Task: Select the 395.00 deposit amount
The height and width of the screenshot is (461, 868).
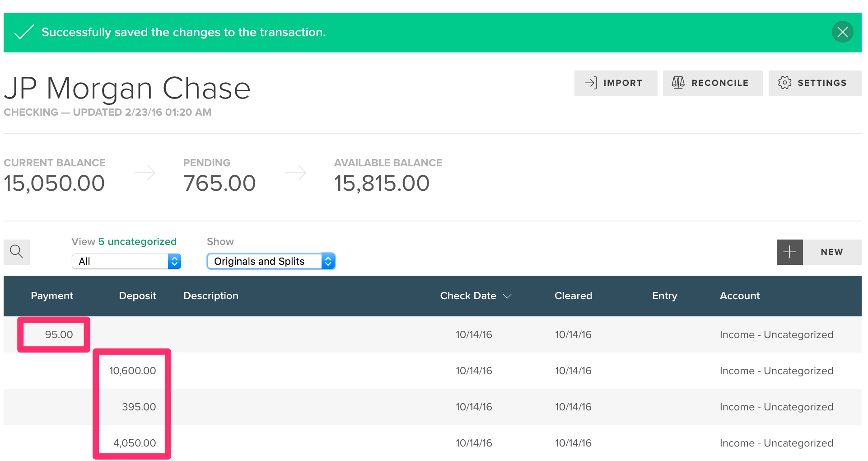Action: click(139, 407)
